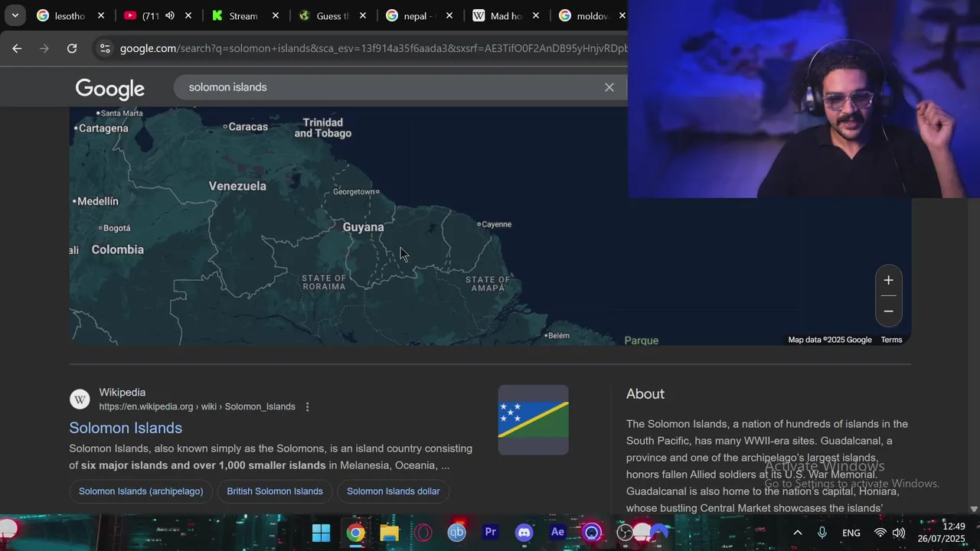980x551 pixels.
Task: Open the Solomon Islands Wikipedia link
Action: tap(126, 428)
